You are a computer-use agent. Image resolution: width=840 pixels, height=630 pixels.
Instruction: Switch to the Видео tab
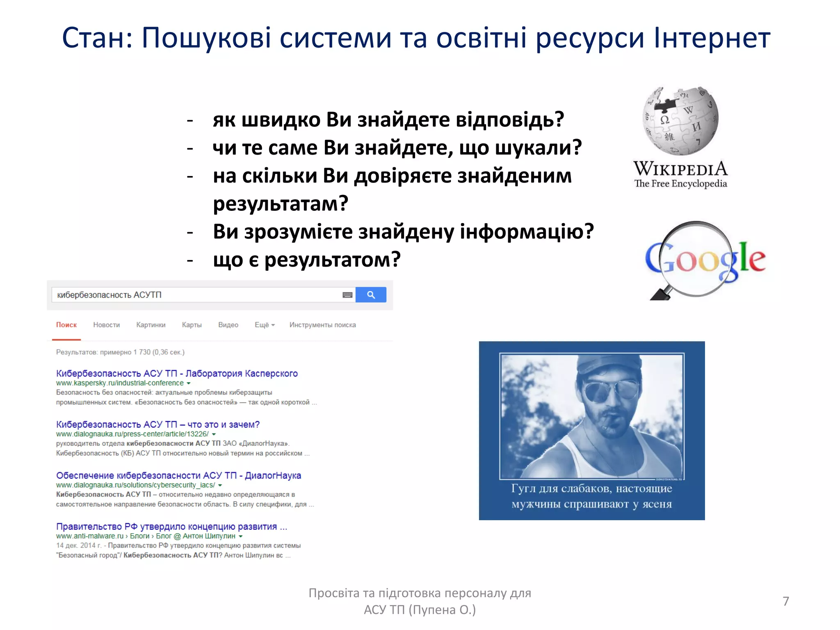228,325
